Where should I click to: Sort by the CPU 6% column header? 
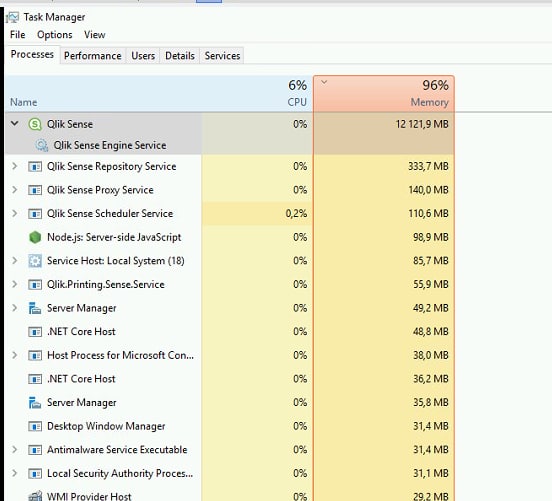click(x=257, y=94)
